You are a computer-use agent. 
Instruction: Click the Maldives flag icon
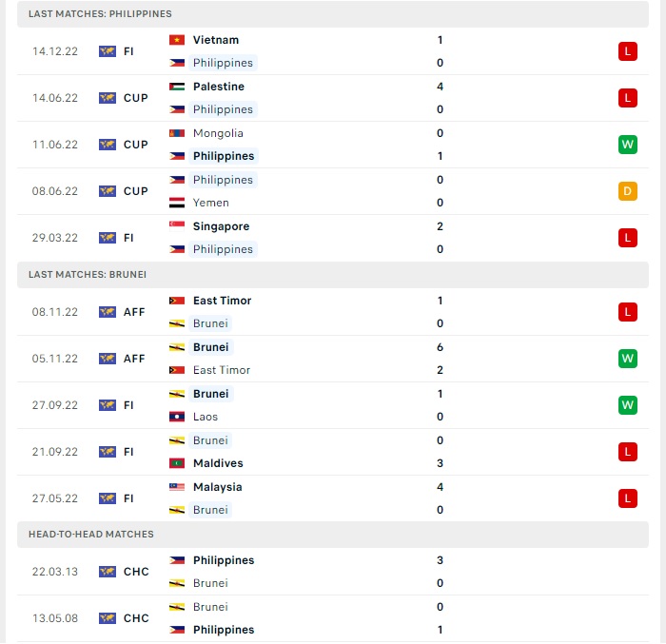(x=177, y=463)
